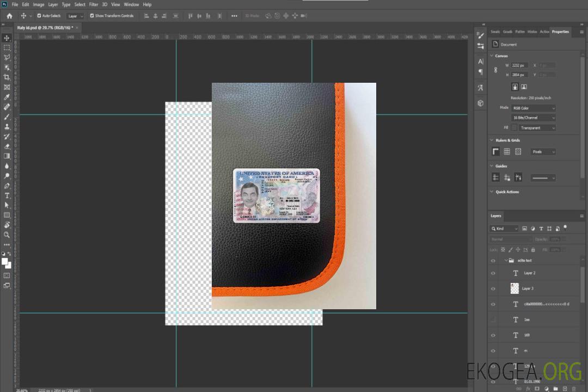The width and height of the screenshot is (588, 392).
Task: Select the Zoom tool in toolbar
Action: [7, 235]
